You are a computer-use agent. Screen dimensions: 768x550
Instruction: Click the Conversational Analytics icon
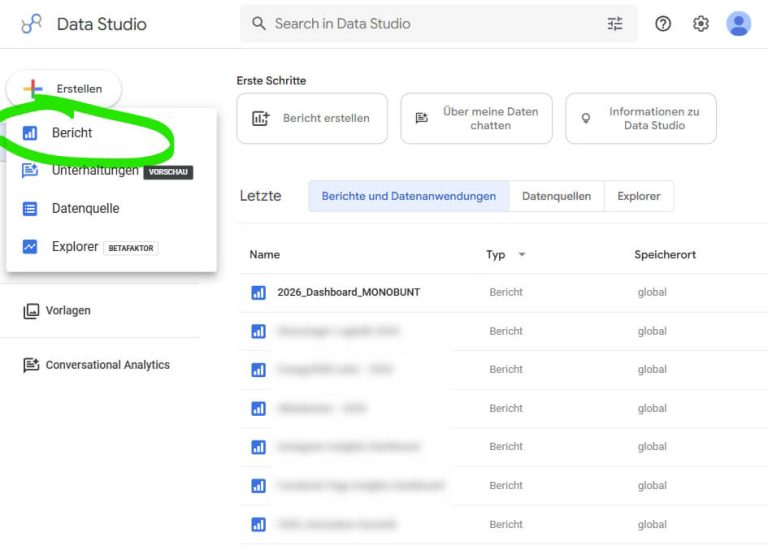pos(31,365)
